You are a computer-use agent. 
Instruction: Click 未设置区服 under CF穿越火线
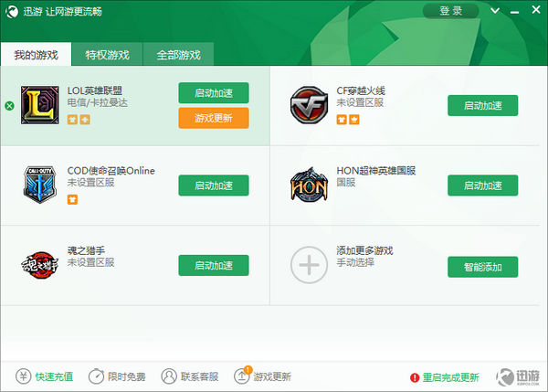(x=360, y=103)
